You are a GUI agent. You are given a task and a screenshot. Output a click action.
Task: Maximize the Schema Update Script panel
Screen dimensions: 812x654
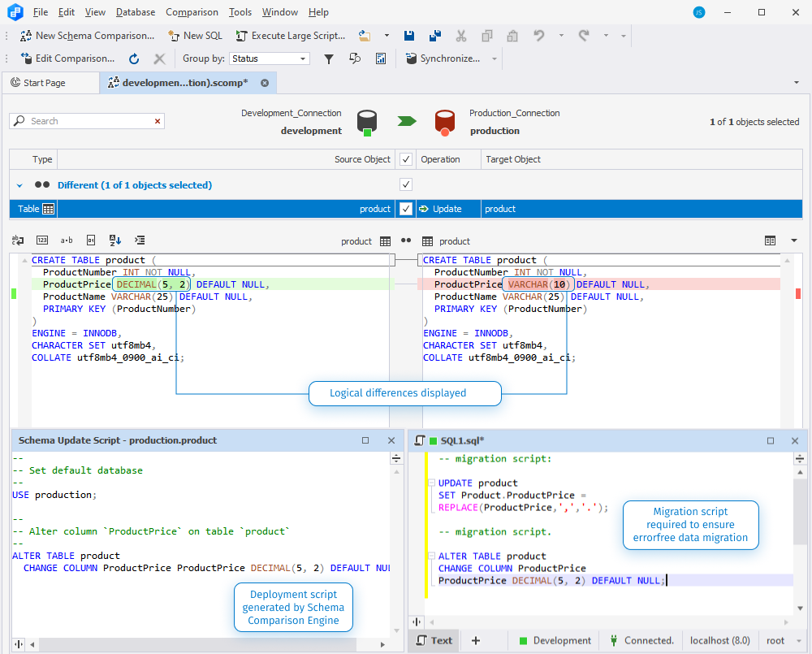[365, 440]
